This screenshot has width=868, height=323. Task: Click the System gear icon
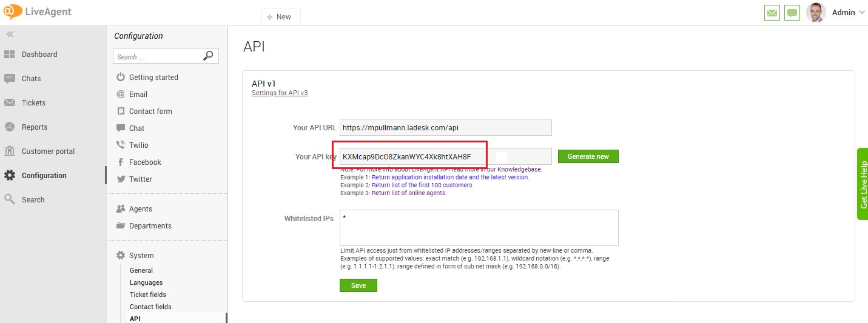tap(120, 255)
